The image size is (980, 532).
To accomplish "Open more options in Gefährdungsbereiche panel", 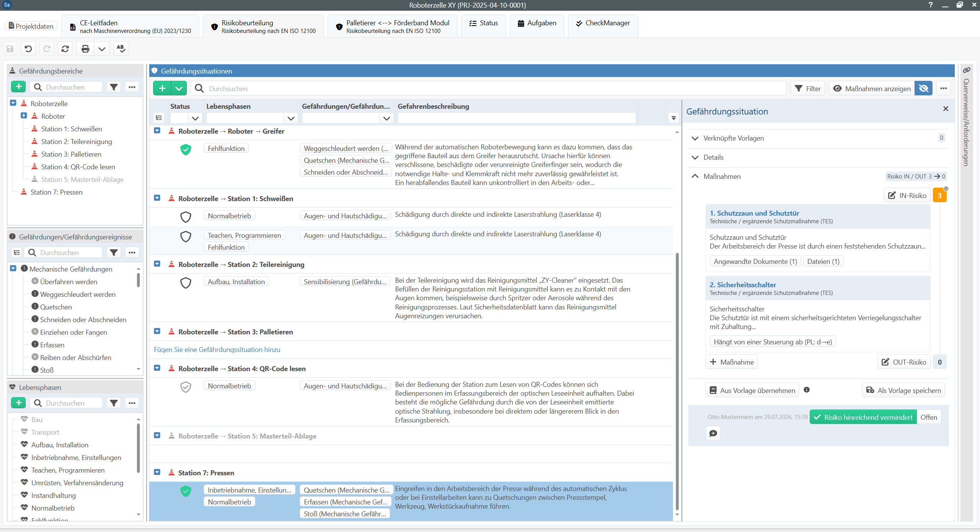I will click(132, 87).
